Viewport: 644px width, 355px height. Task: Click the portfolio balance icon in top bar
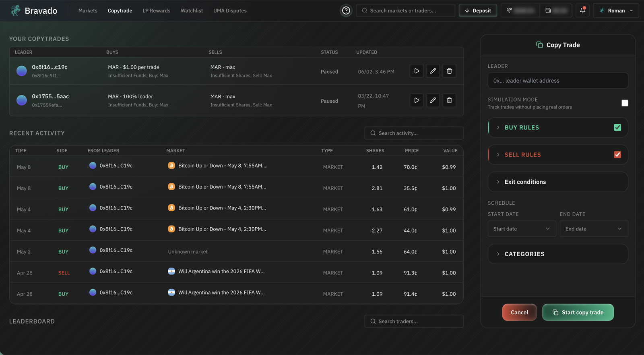509,10
